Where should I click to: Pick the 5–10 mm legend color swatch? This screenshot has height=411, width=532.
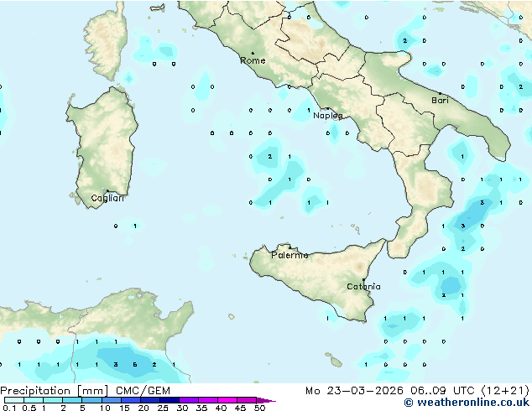tap(91, 400)
